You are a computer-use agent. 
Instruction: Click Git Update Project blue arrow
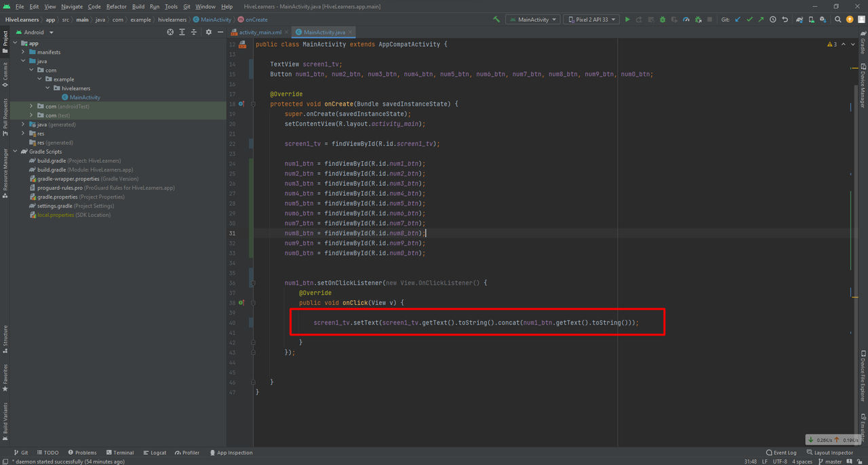738,20
